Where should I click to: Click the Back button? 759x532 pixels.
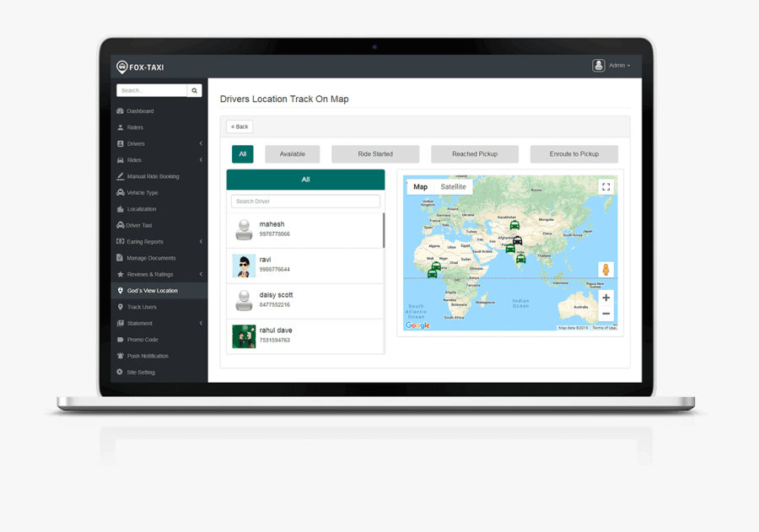[x=240, y=126]
